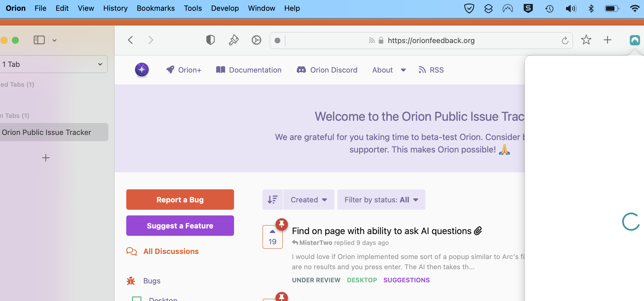
Task: Check the Desktop checkbox under Bugs
Action: pyautogui.click(x=137, y=299)
